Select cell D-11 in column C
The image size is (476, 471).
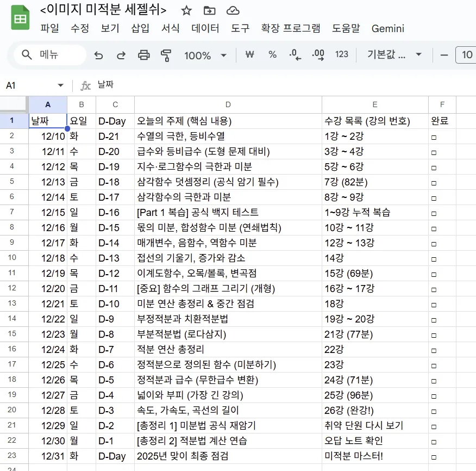pyautogui.click(x=115, y=288)
